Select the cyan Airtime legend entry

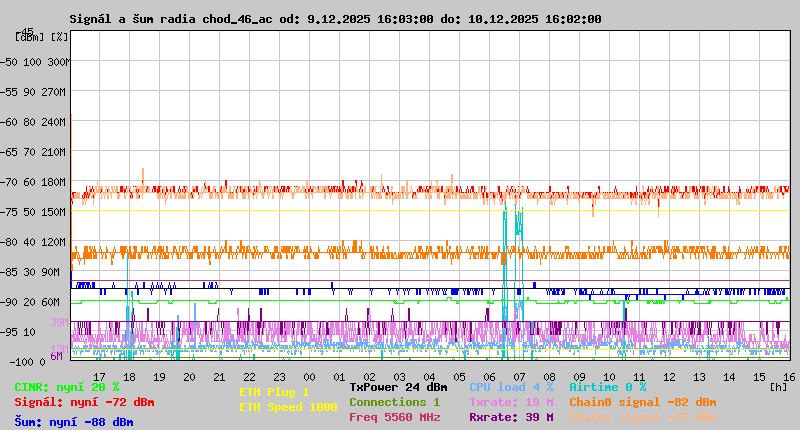[607, 387]
